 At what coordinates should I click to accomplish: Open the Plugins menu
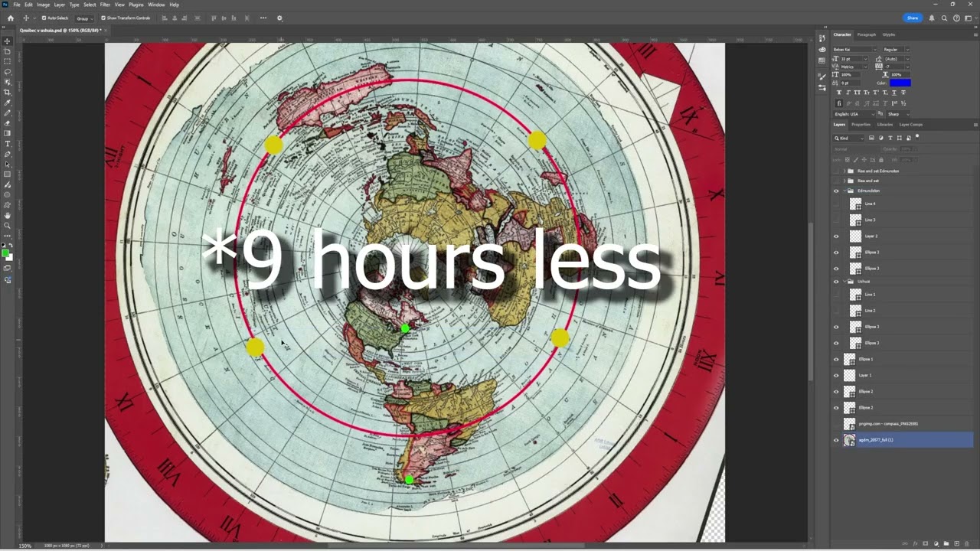click(x=136, y=5)
